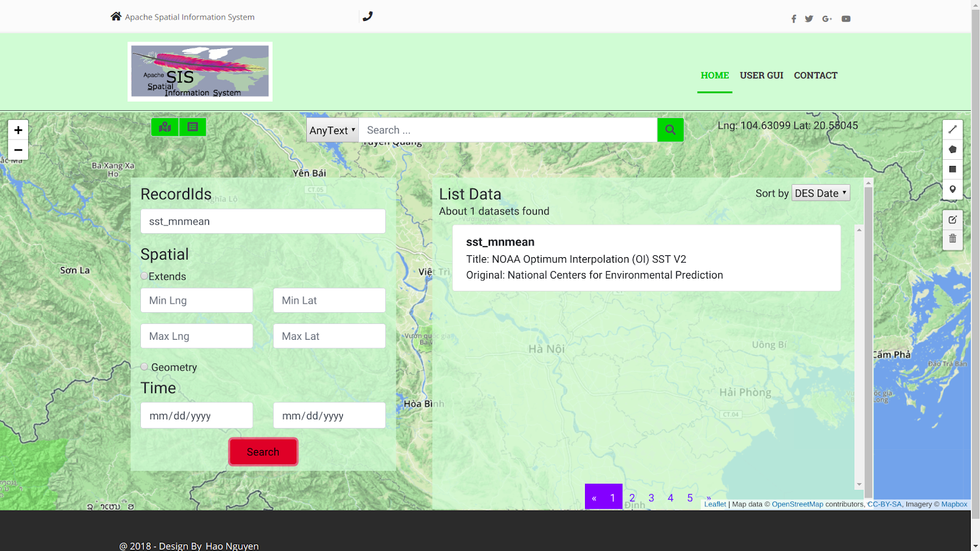Open the AnyText search type dropdown

click(x=333, y=130)
